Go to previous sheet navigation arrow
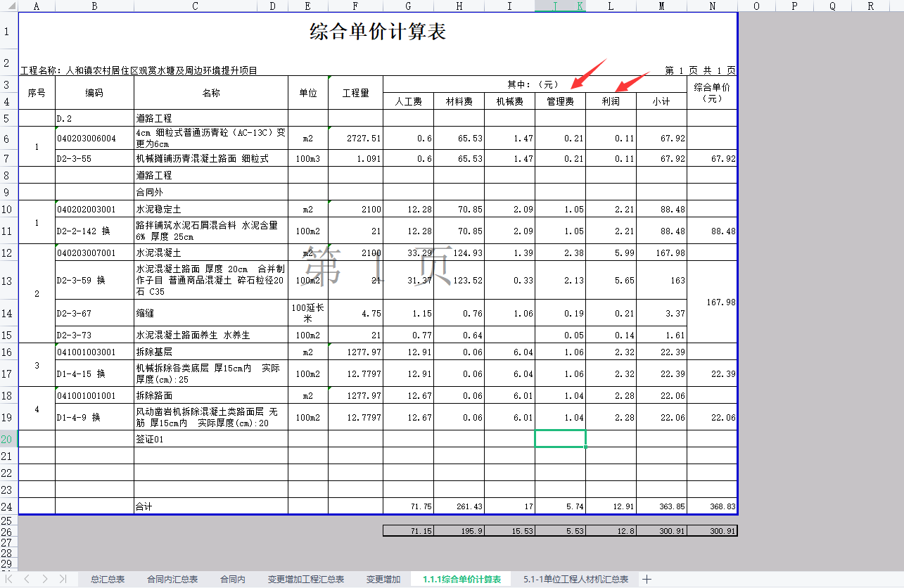Viewport: 904px width, 588px height. click(x=27, y=579)
